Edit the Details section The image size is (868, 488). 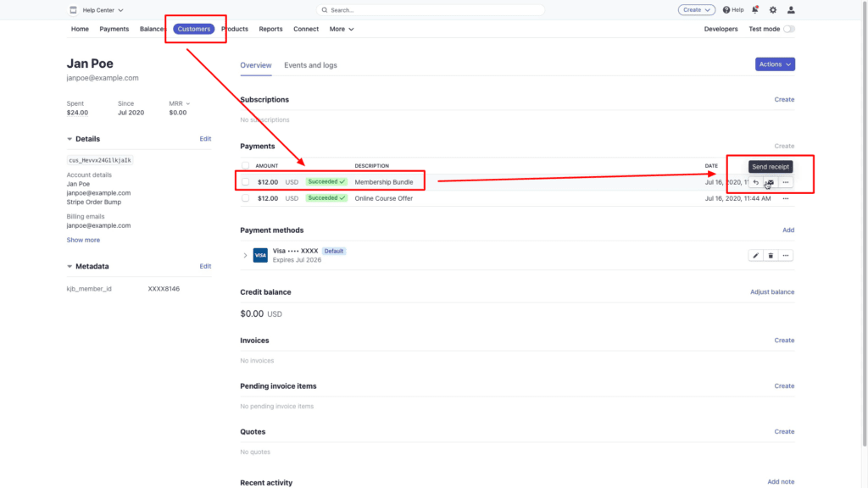coord(205,139)
